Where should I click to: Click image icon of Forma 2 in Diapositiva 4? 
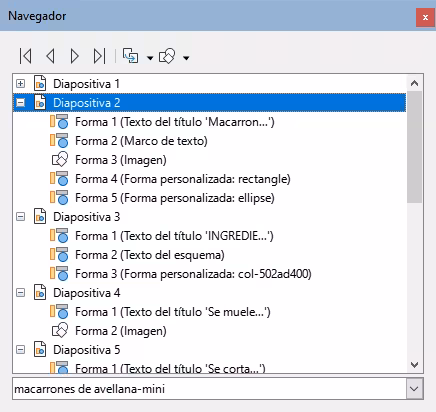pos(60,331)
